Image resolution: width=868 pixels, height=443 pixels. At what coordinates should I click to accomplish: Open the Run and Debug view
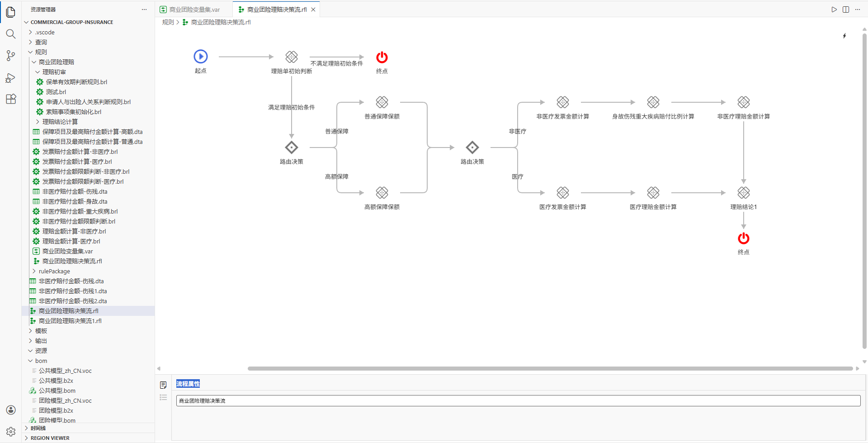point(11,78)
